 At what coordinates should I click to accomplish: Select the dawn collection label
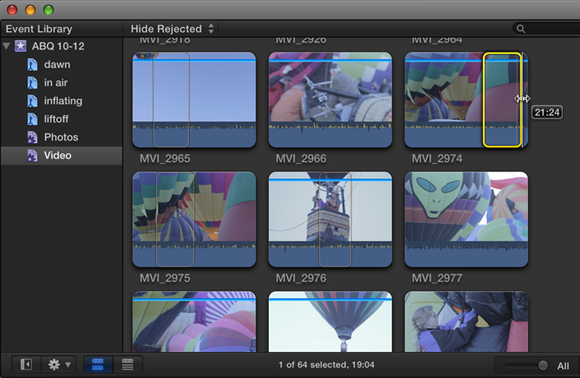coord(57,64)
